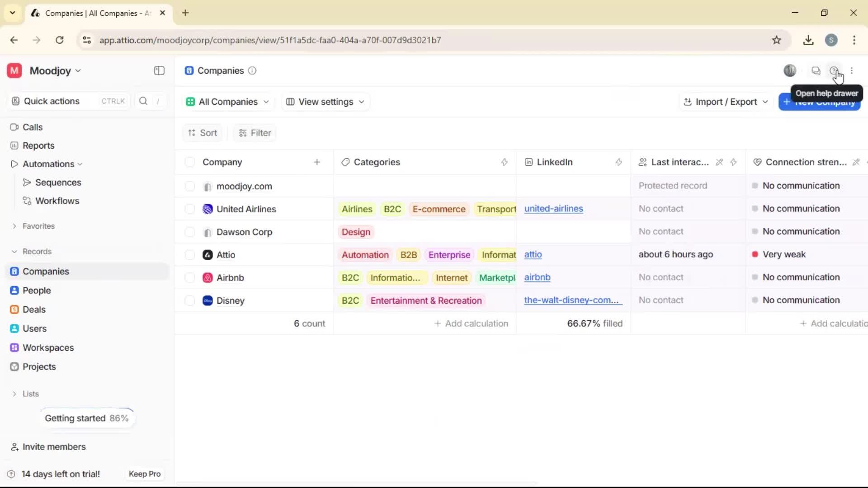The width and height of the screenshot is (868, 488).
Task: Check the select-all checkbox in table header
Action: pyautogui.click(x=189, y=162)
